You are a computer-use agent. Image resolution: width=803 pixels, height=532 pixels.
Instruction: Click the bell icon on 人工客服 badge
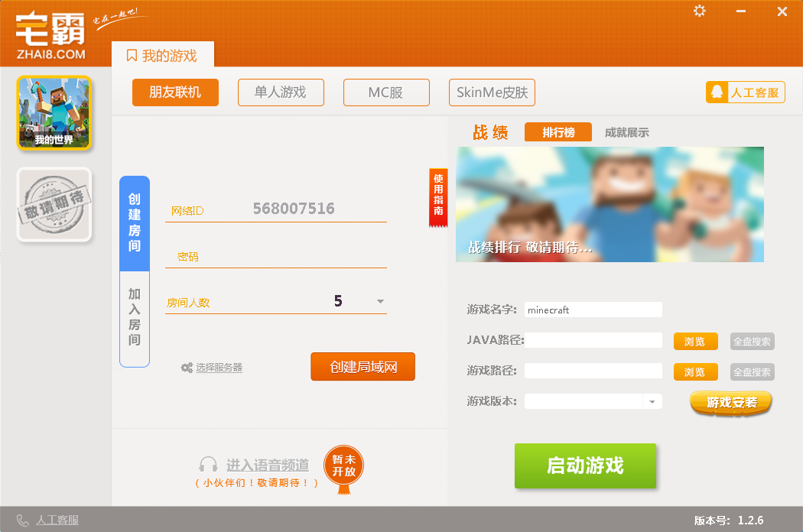(x=717, y=91)
